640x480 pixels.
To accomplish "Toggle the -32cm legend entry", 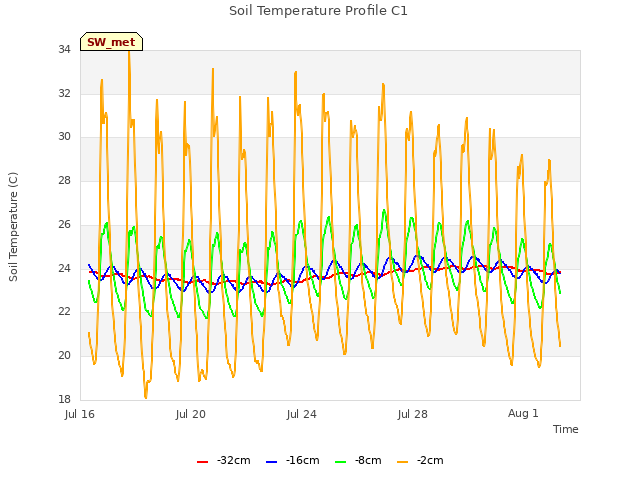I will (x=224, y=460).
